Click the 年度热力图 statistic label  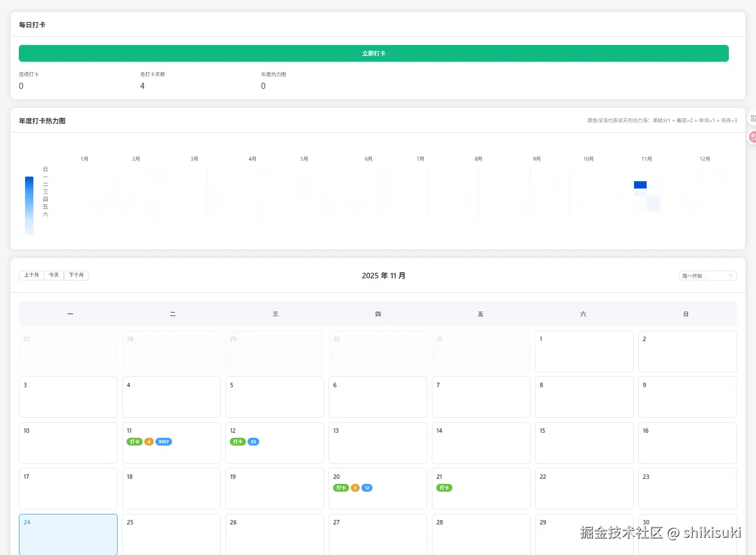pos(274,74)
